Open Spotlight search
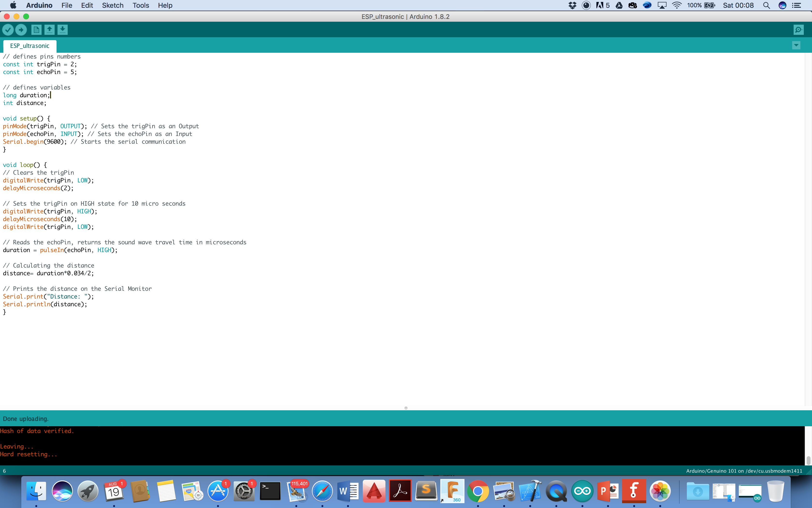This screenshot has height=508, width=812. pos(766,5)
